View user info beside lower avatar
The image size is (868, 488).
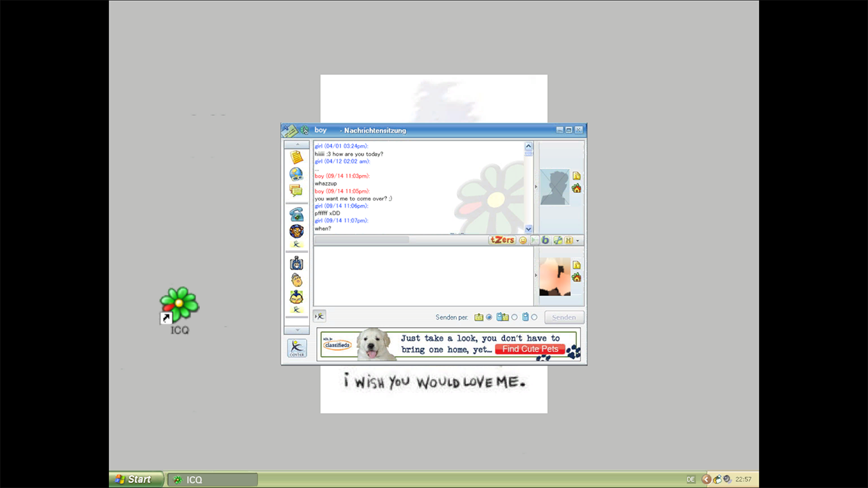click(x=577, y=265)
